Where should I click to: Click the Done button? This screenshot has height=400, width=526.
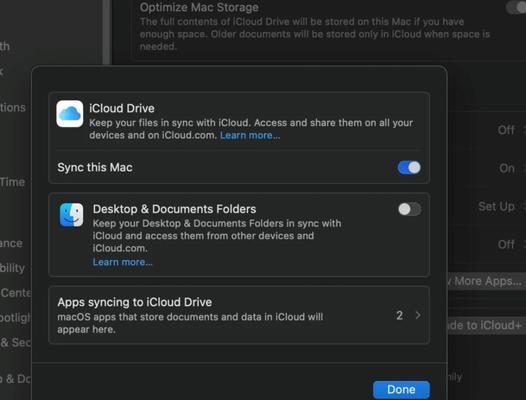coord(401,390)
